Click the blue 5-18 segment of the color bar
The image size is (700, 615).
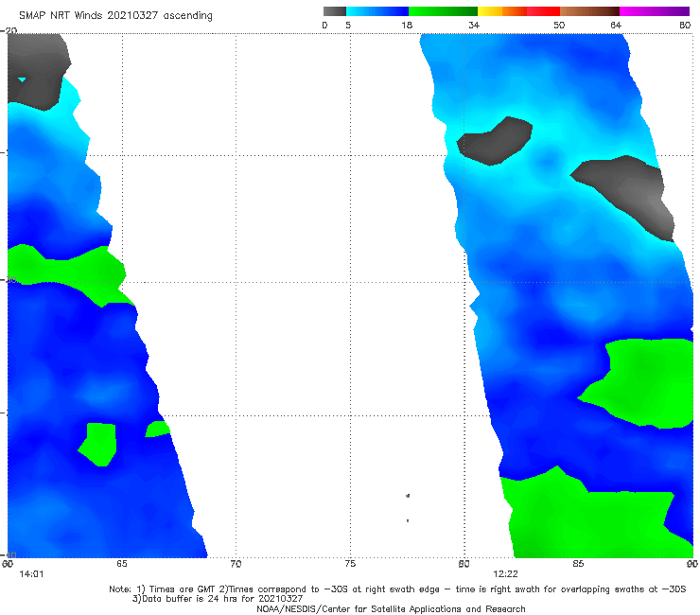(x=377, y=11)
